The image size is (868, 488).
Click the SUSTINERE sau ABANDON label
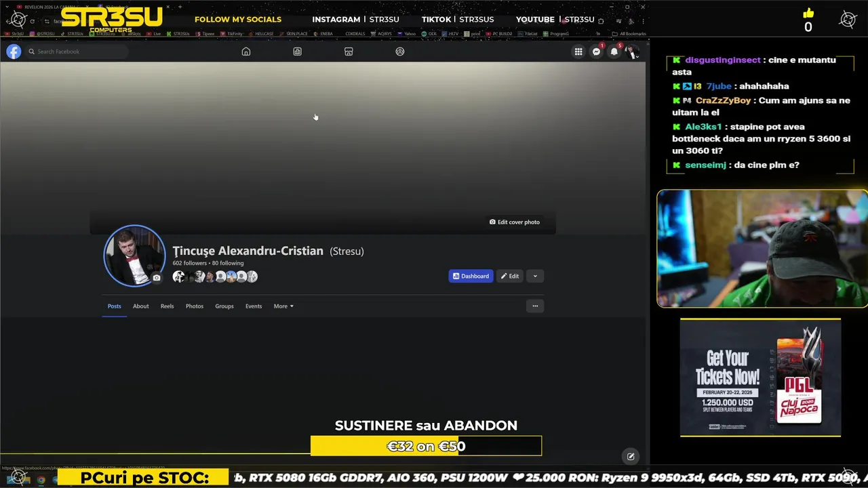(426, 426)
